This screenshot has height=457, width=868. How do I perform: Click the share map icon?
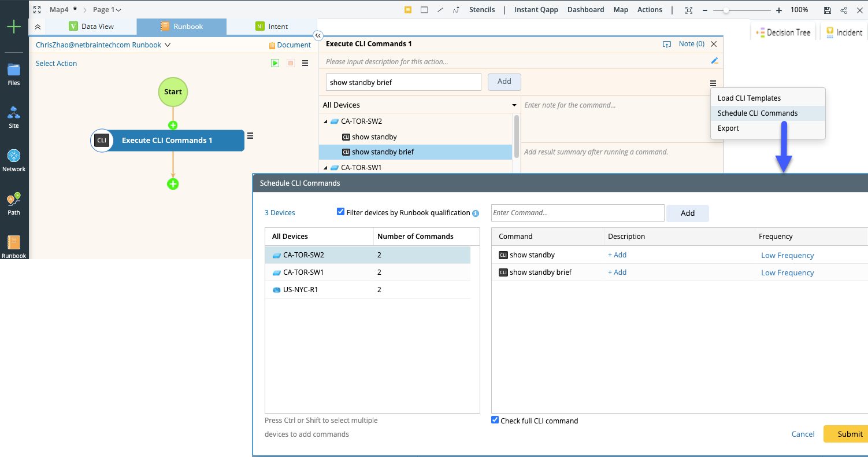[844, 10]
